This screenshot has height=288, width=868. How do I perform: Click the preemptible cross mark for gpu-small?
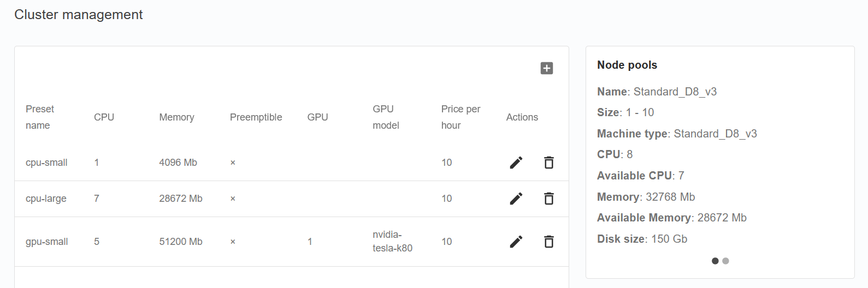coord(233,242)
